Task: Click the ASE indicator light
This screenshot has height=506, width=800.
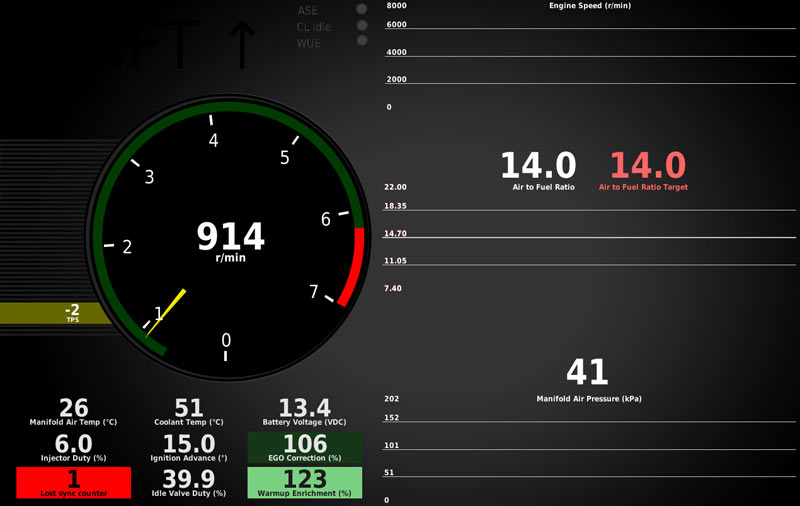Action: click(x=361, y=10)
